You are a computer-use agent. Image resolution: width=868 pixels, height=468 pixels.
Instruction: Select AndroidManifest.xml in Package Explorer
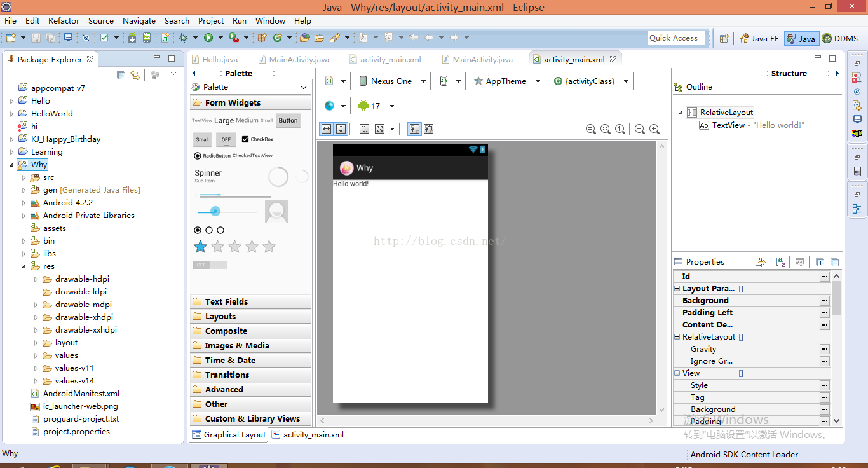point(75,394)
